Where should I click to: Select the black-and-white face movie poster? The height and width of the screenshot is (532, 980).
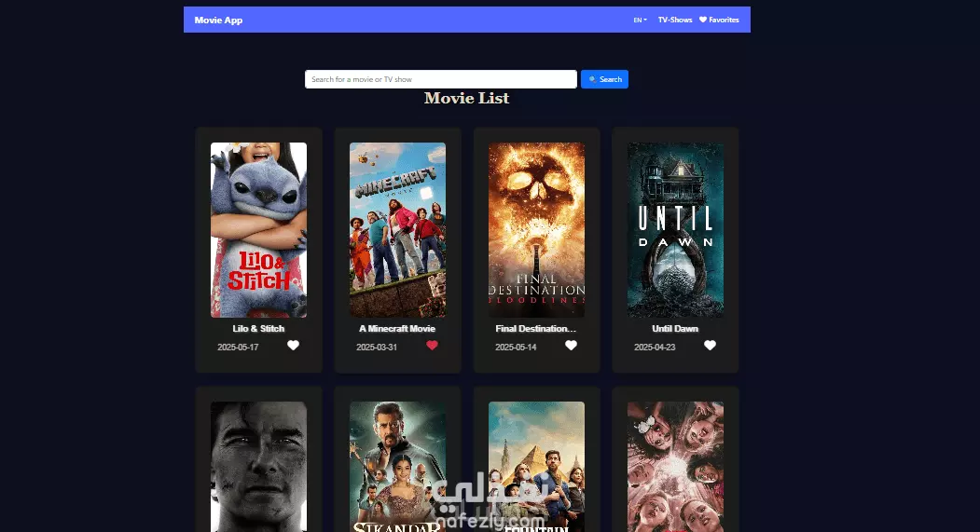click(x=258, y=467)
